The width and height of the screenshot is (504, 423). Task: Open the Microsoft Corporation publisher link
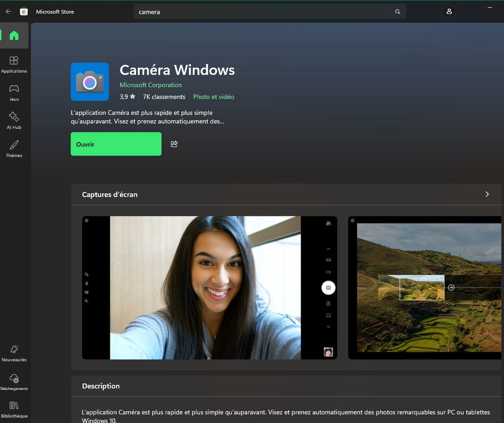[x=151, y=85]
